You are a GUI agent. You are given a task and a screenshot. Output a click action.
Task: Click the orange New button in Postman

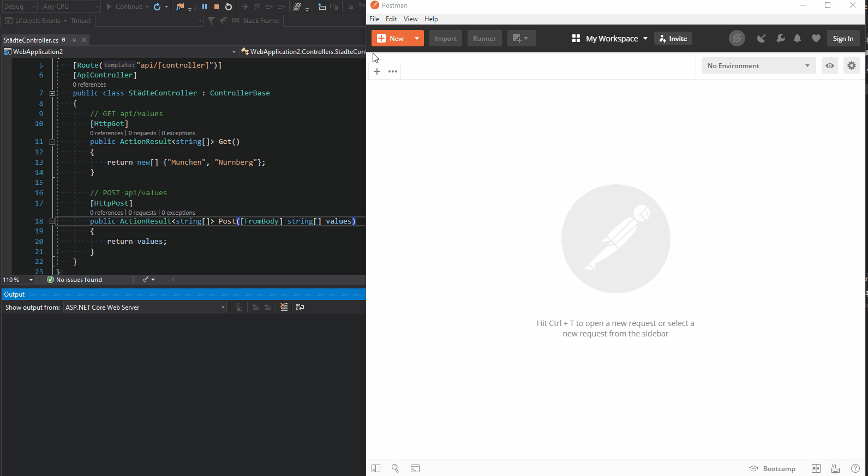(391, 38)
